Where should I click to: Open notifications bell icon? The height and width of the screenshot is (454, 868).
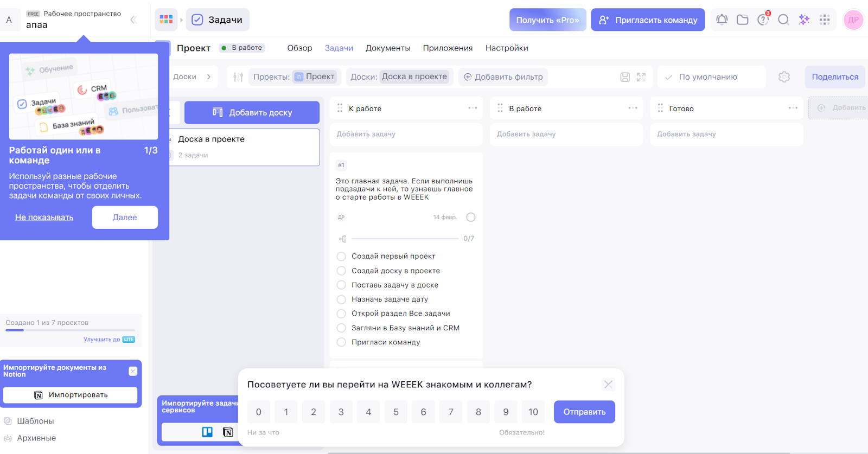coord(722,20)
